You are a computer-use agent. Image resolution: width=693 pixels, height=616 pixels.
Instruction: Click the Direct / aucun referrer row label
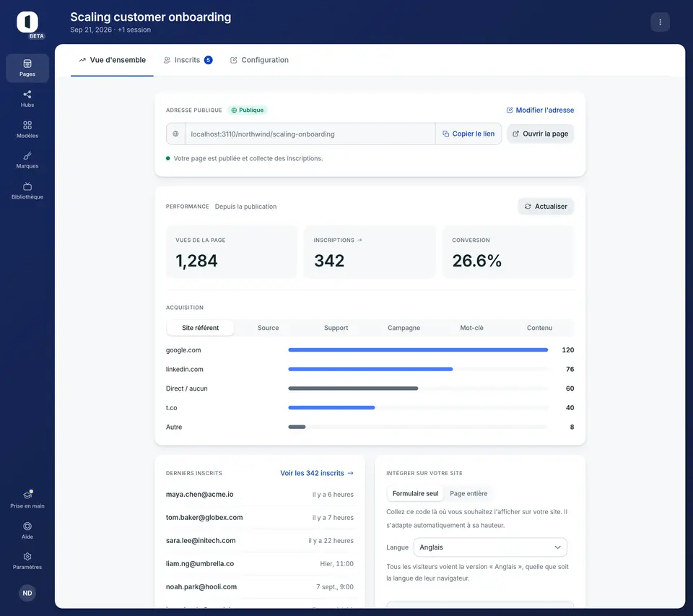tap(186, 389)
